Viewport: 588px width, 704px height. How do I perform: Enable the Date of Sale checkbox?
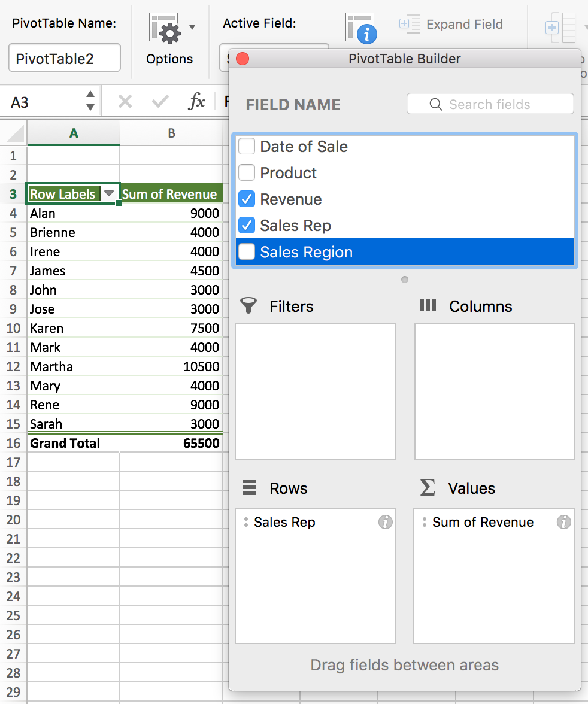[246, 146]
